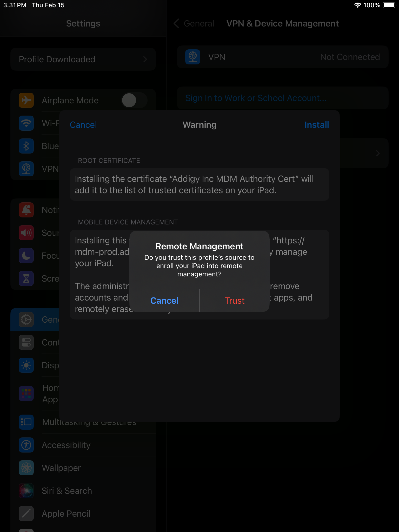Viewport: 399px width, 532px height.
Task: Tap Cancel in the Warning sheet header
Action: [83, 125]
